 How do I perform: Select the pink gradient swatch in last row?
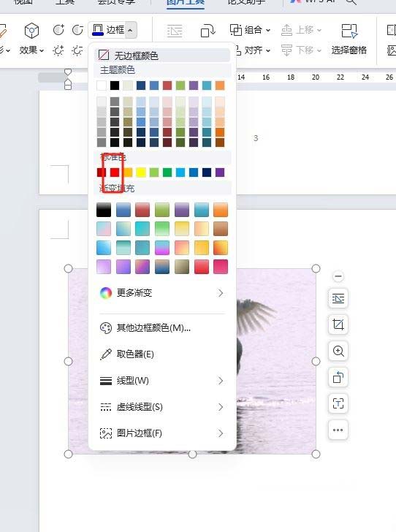221,267
